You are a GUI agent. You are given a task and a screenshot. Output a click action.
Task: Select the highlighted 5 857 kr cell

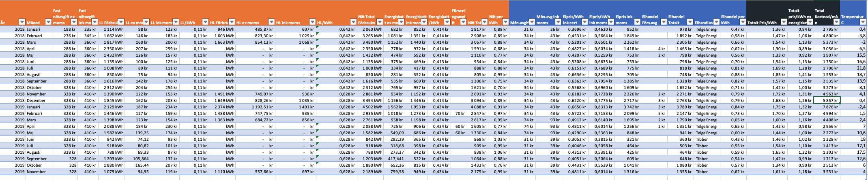(827, 100)
